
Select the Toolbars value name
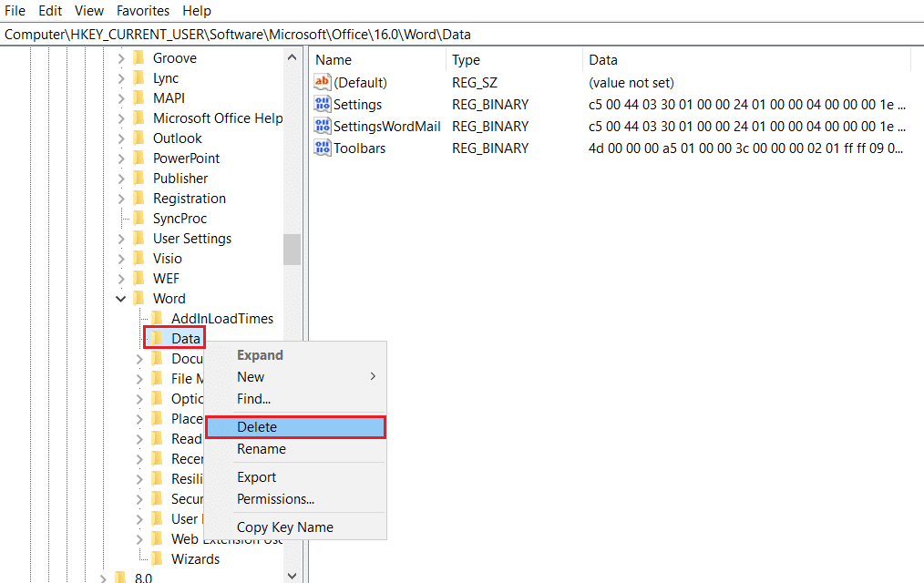click(359, 148)
